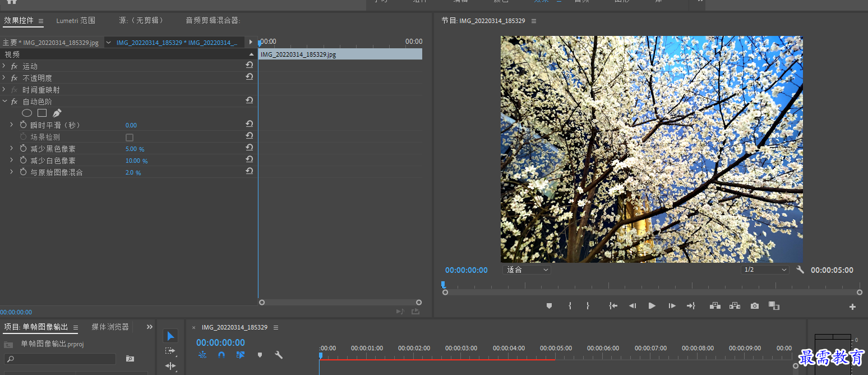Switch to the Lumetri 范围 tab
Image resolution: width=868 pixels, height=375 pixels.
[x=76, y=20]
